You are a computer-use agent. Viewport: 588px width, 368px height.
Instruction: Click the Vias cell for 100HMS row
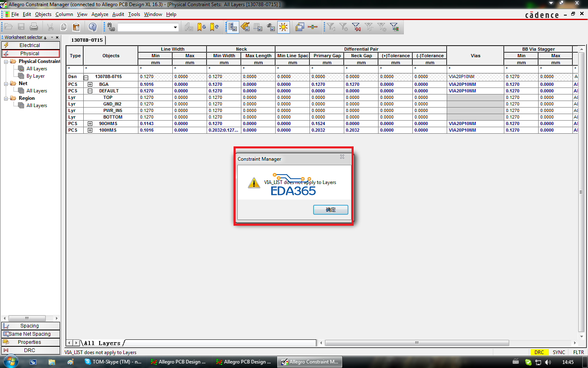click(475, 130)
